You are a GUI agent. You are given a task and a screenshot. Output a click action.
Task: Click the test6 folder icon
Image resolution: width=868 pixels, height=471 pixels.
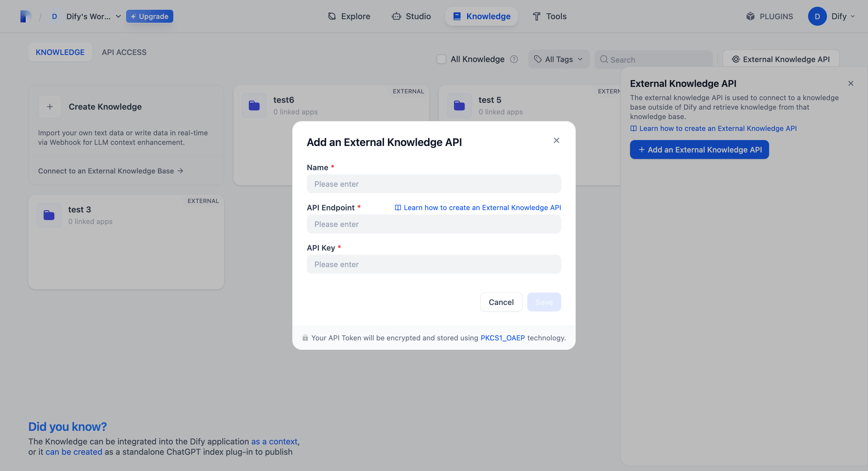(x=254, y=105)
